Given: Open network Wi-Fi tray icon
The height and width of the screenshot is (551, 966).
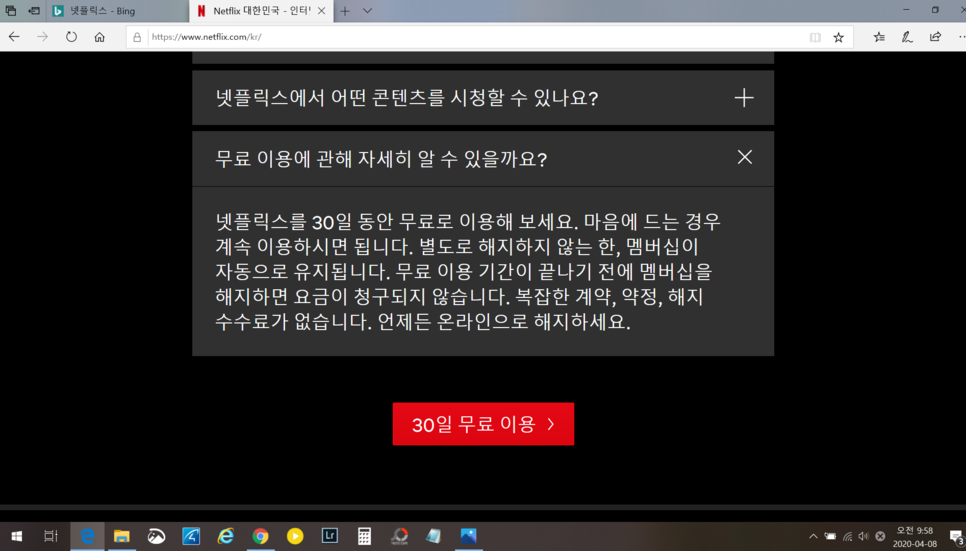Looking at the screenshot, I should click(847, 536).
